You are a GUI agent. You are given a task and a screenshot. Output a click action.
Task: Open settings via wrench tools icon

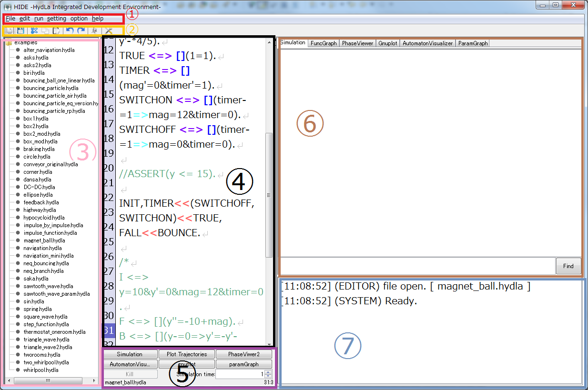point(109,30)
